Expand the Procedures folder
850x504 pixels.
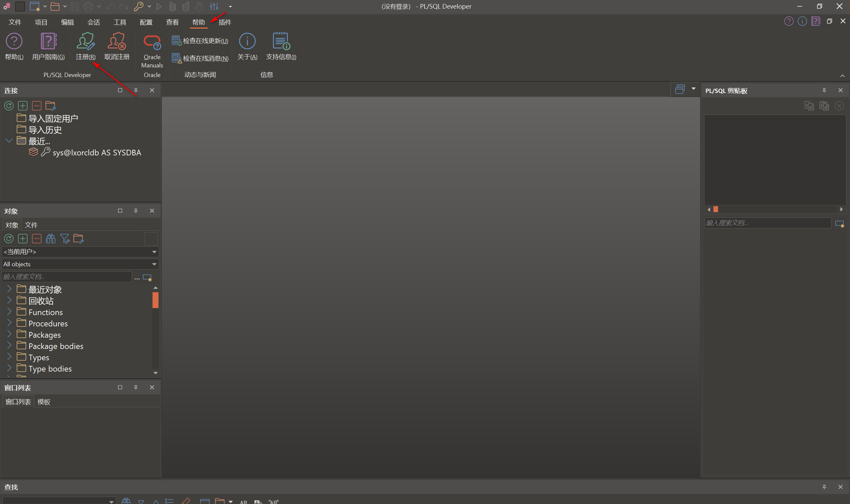pos(9,323)
